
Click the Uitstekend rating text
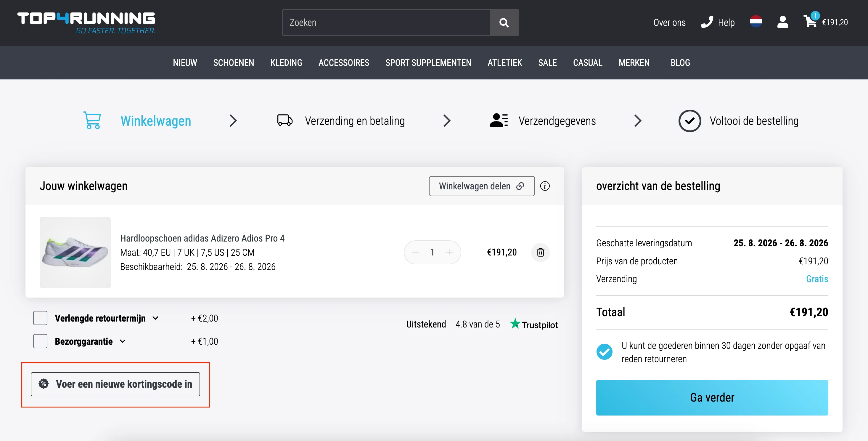(426, 324)
